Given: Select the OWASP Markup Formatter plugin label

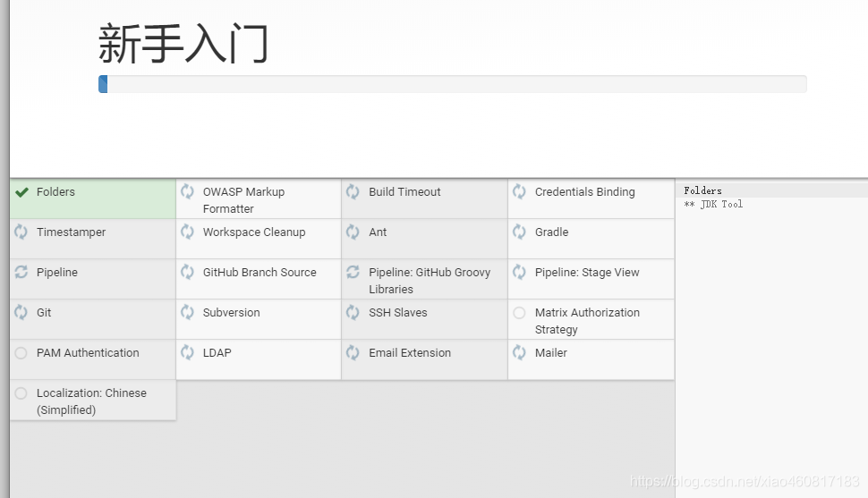Looking at the screenshot, I should [243, 200].
